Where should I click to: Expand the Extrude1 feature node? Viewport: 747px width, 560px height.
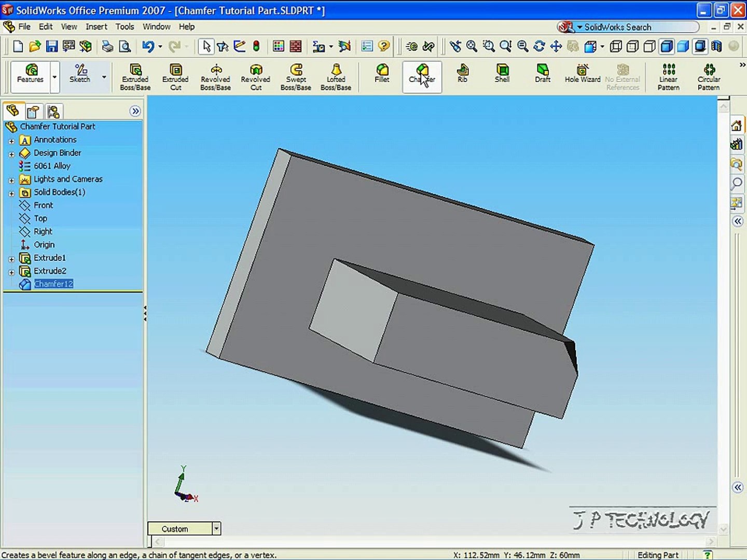coord(11,259)
